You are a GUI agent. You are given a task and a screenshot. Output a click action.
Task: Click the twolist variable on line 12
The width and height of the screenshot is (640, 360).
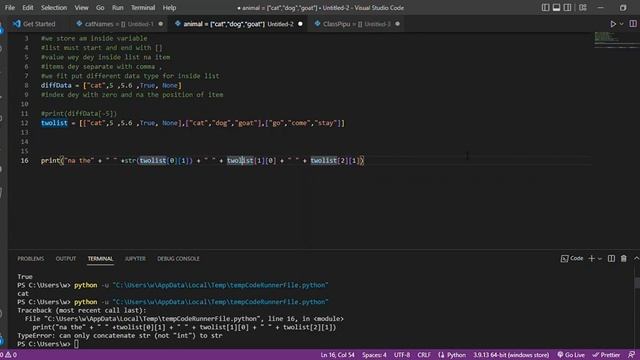[x=54, y=123]
